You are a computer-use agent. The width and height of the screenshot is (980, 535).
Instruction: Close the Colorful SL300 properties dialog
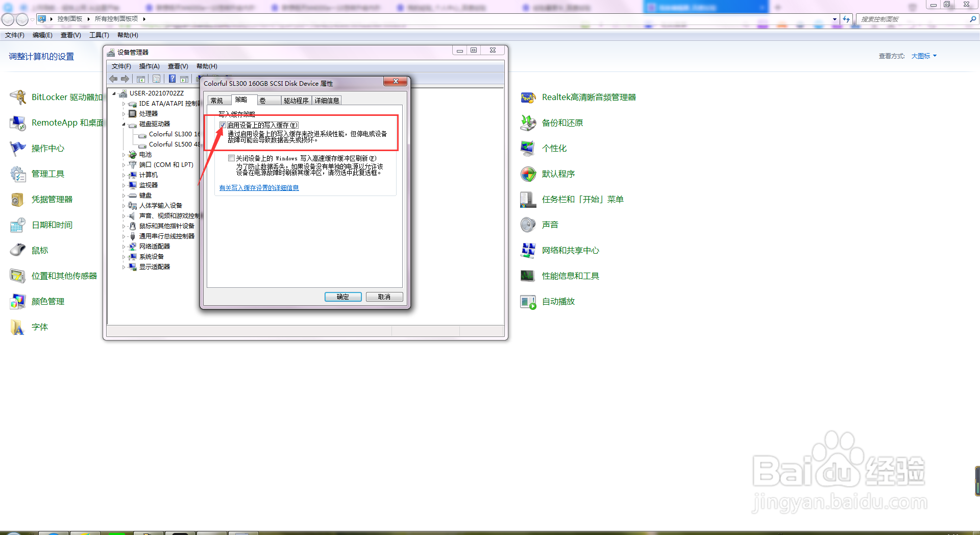(396, 81)
